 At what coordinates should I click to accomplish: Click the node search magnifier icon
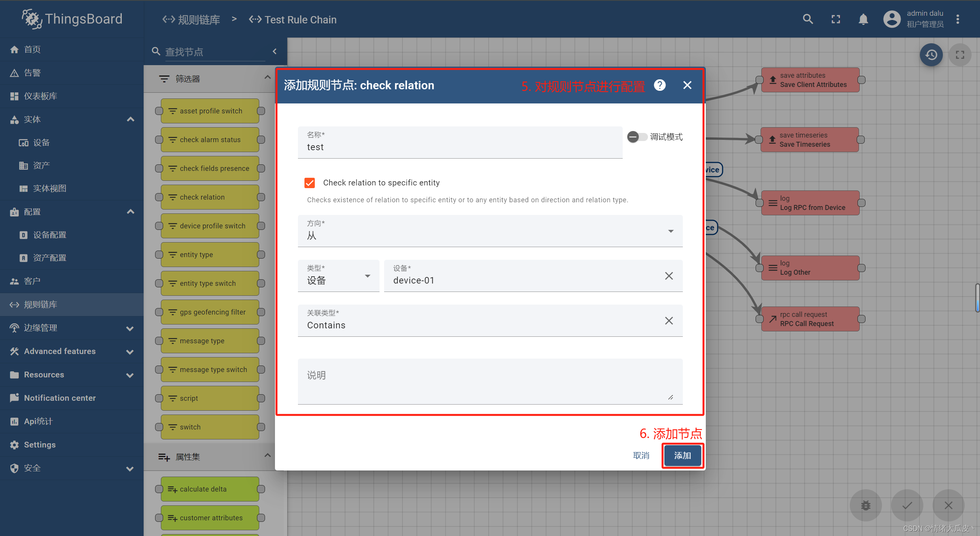[156, 51]
